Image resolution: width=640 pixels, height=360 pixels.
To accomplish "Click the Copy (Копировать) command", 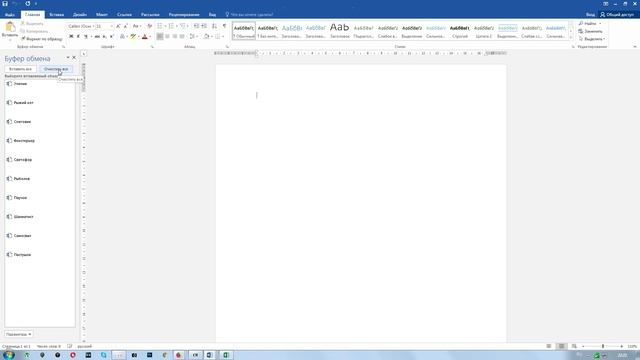I will [34, 31].
